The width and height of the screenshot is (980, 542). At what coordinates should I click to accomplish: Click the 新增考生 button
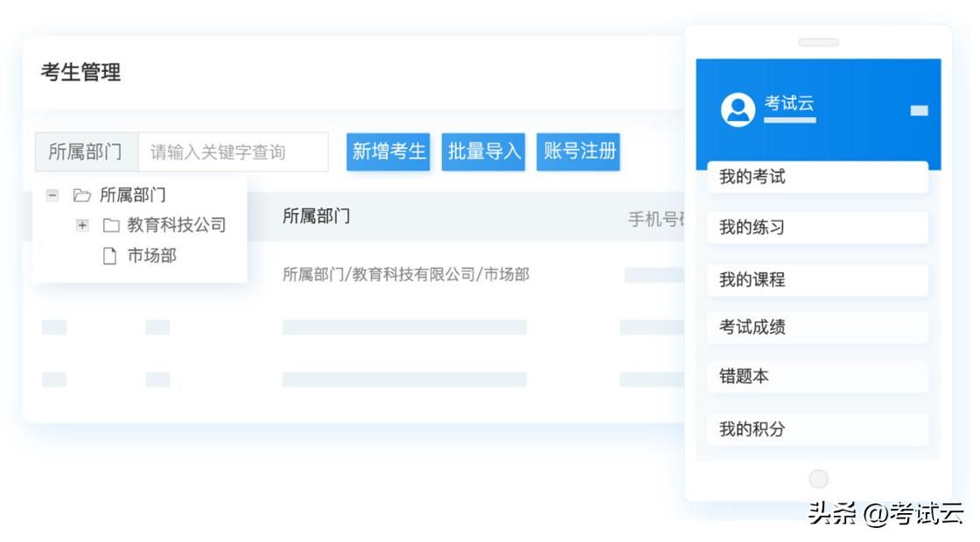pos(388,151)
